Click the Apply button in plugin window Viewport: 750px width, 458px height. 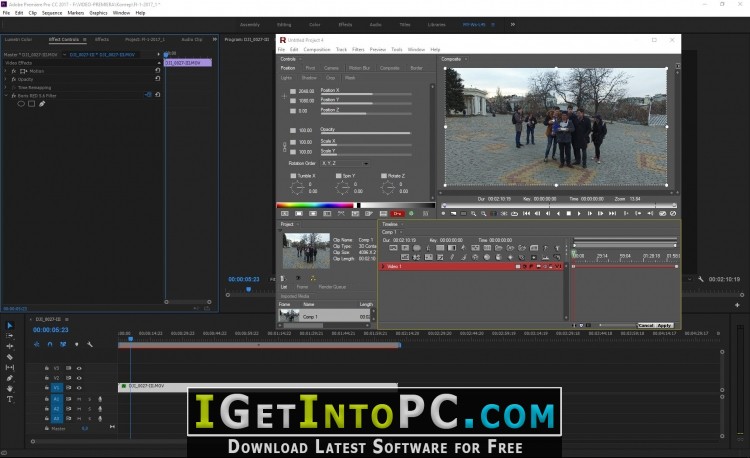(x=663, y=326)
